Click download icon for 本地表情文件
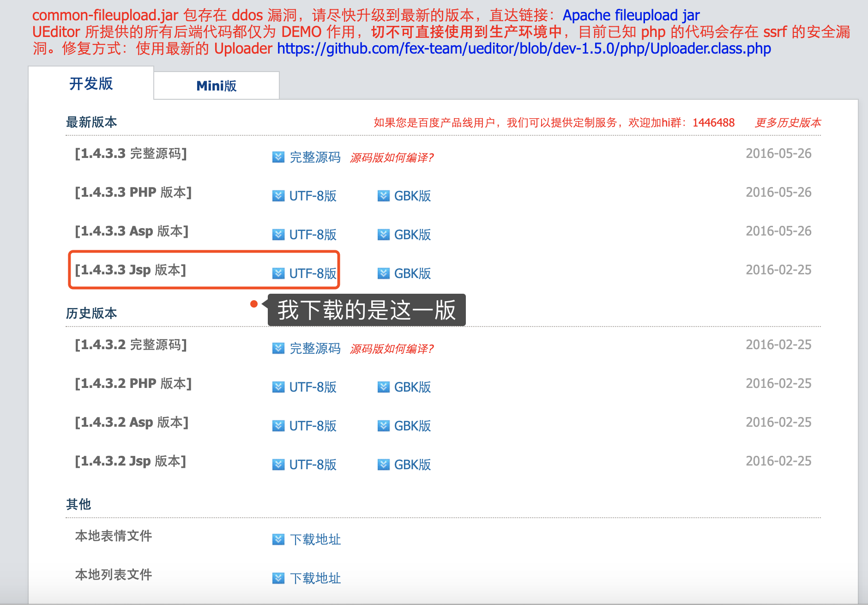The width and height of the screenshot is (868, 605). (278, 539)
